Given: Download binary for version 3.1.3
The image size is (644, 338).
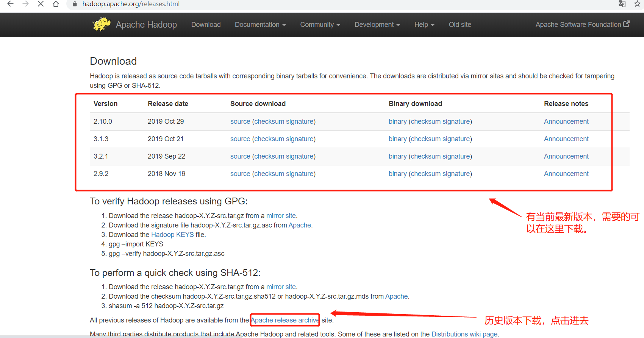Looking at the screenshot, I should click(398, 139).
